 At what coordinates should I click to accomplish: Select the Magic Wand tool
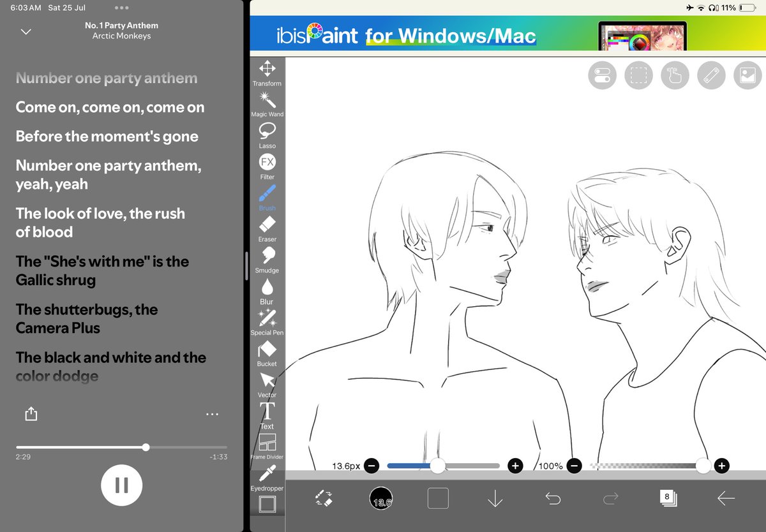[267, 105]
